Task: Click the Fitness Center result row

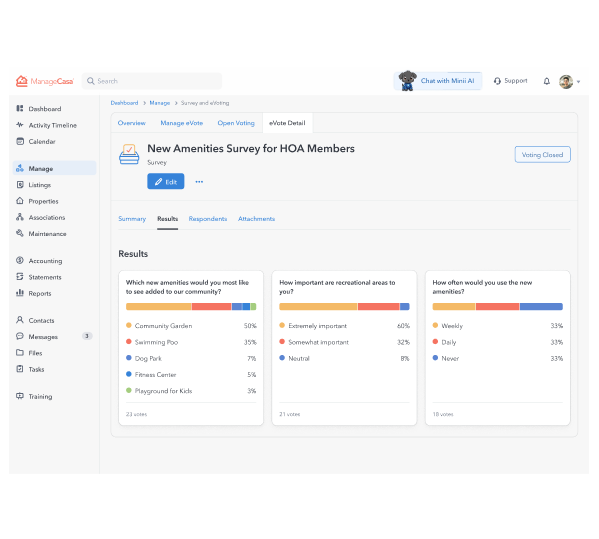Action: click(x=191, y=374)
